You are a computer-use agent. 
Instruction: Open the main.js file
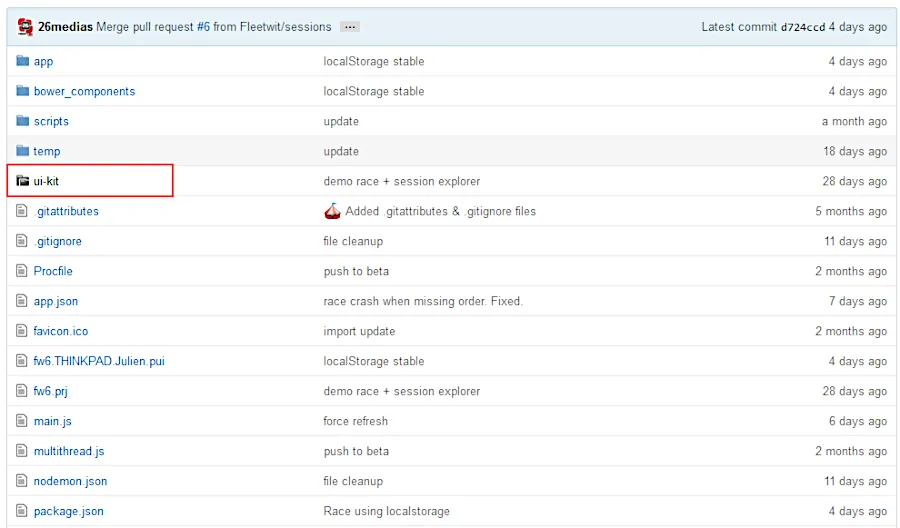click(x=52, y=421)
